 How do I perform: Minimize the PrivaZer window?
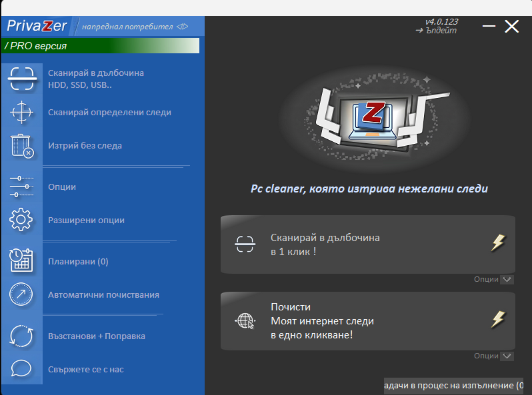coord(489,26)
